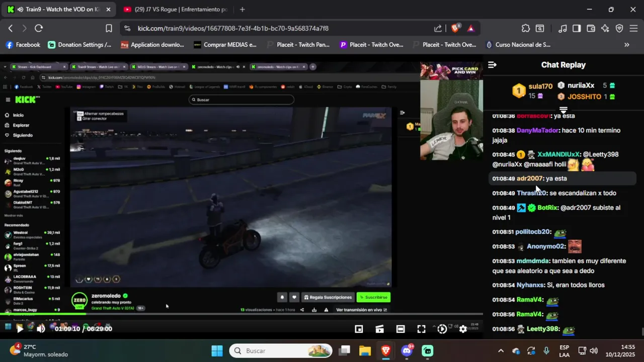Open the Windows Start menu

(217, 350)
